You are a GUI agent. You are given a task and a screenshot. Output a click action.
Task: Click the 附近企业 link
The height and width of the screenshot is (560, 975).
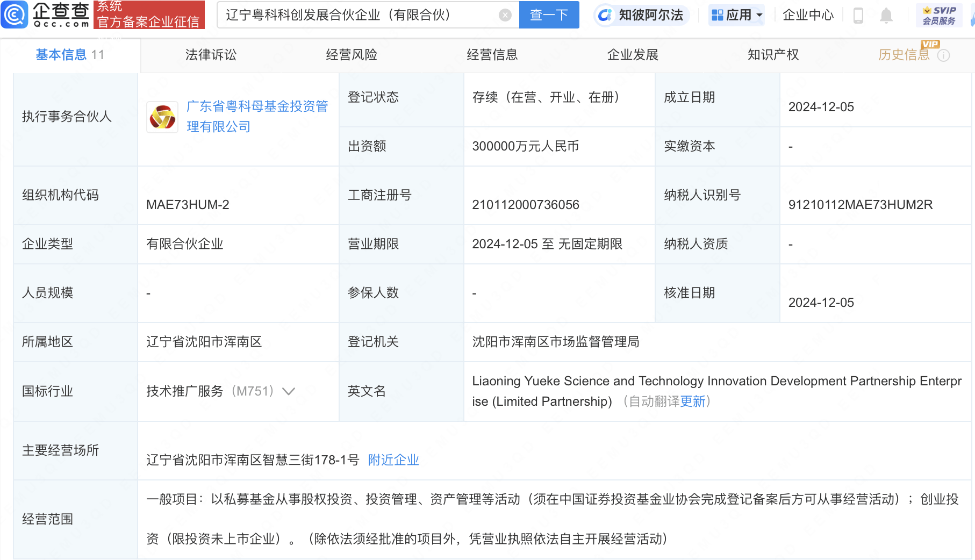[393, 460]
